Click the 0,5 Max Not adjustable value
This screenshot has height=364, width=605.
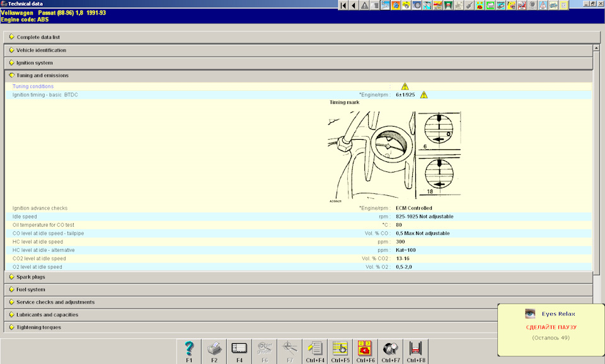coord(422,233)
